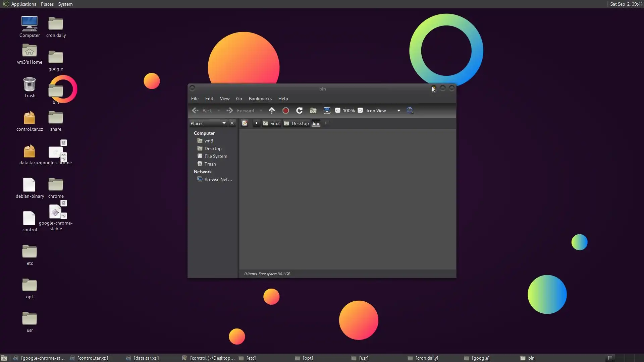The height and width of the screenshot is (362, 644).
Task: Click the Zoom In icon next to 100%
Action: pyautogui.click(x=360, y=110)
